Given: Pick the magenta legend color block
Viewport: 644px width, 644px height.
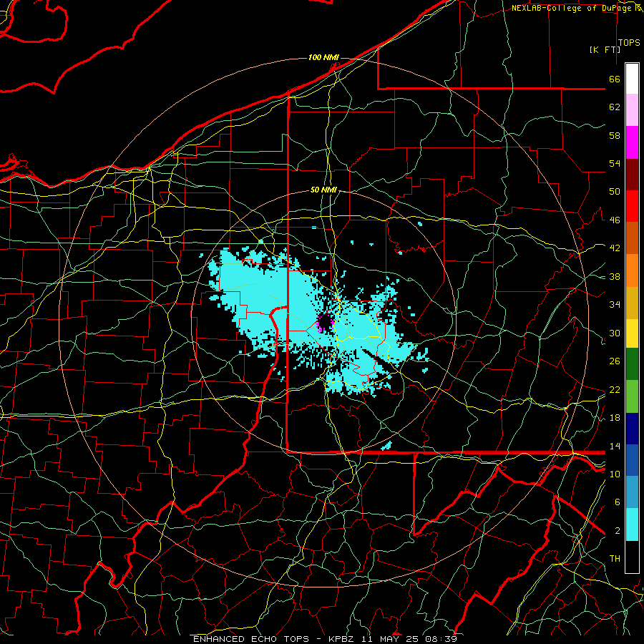Looking at the screenshot, I should coord(632,142).
